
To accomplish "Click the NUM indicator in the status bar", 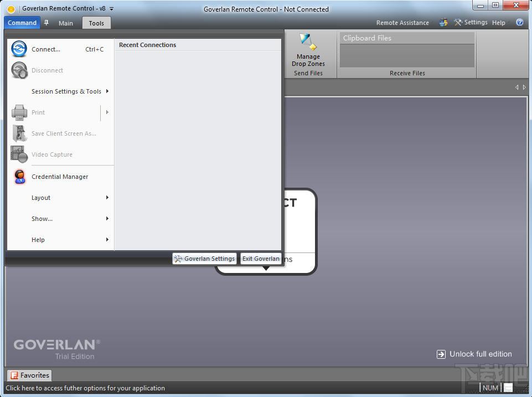I will pyautogui.click(x=490, y=388).
